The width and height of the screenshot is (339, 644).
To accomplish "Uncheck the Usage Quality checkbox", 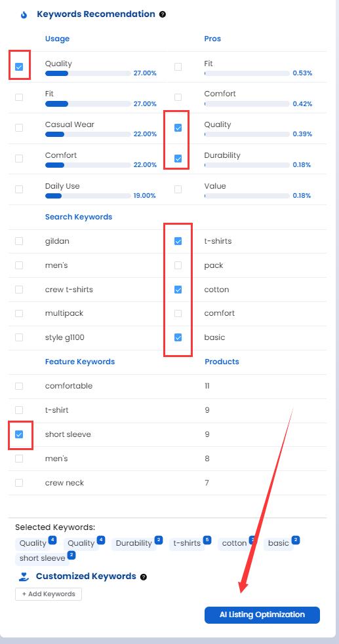I will click(x=19, y=67).
